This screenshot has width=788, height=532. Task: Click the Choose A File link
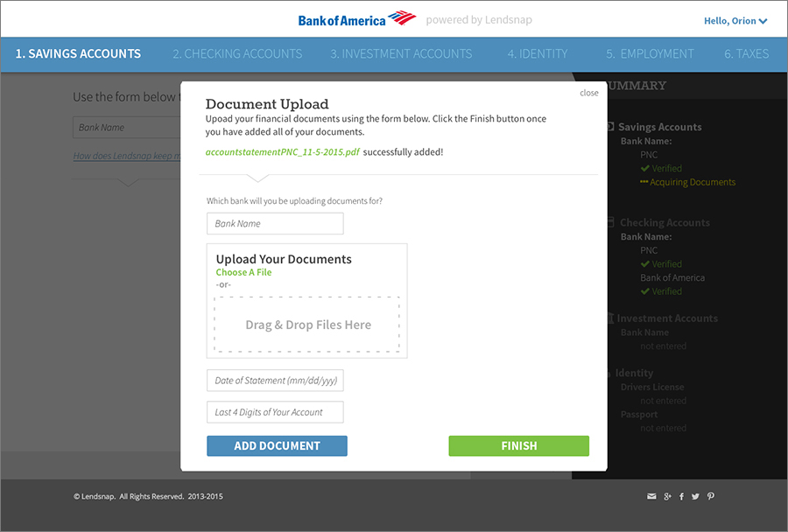[243, 272]
